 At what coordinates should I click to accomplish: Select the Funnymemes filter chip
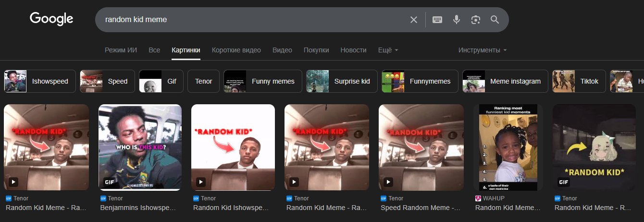[x=420, y=81]
